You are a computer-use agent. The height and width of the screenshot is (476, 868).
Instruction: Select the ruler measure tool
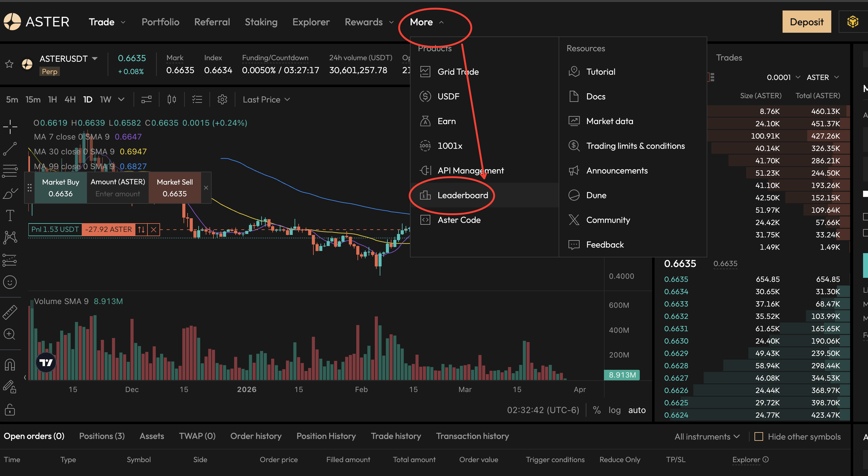tap(10, 312)
